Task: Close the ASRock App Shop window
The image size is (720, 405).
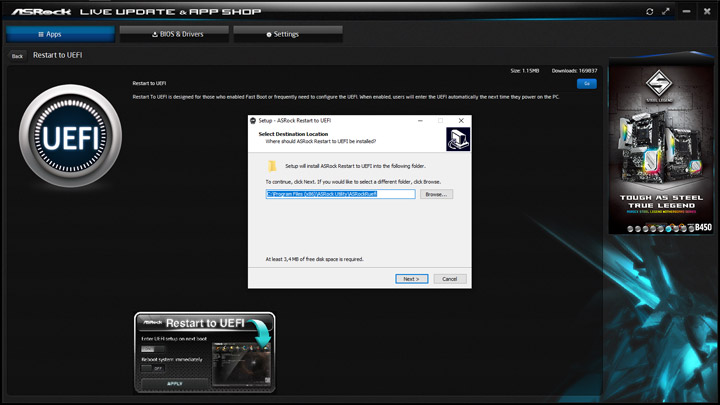Action: (x=707, y=11)
